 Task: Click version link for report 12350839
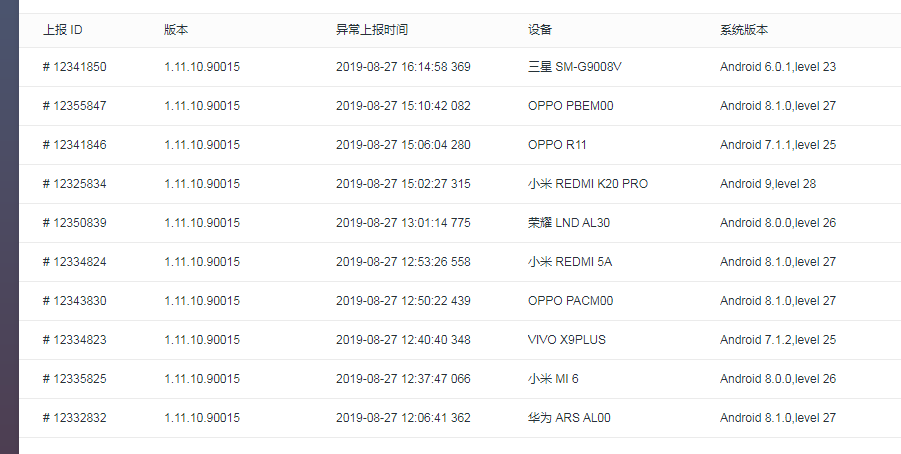(202, 223)
